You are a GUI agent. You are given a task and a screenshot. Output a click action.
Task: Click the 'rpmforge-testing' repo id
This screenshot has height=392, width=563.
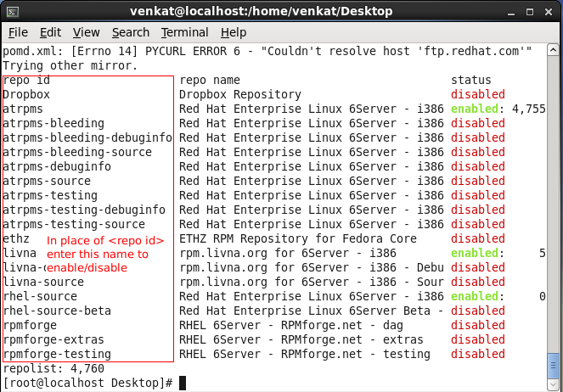[57, 355]
